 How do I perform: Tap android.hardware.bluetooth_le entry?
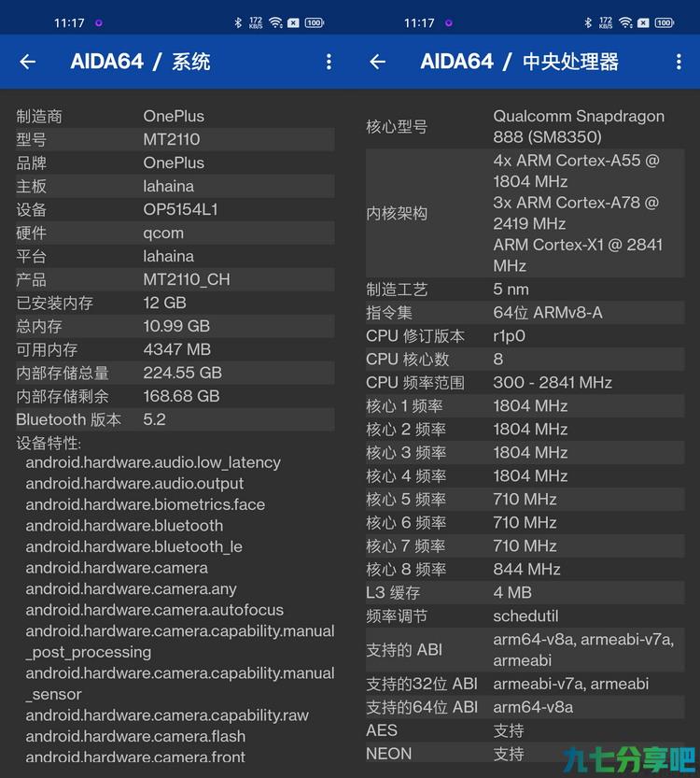(133, 546)
